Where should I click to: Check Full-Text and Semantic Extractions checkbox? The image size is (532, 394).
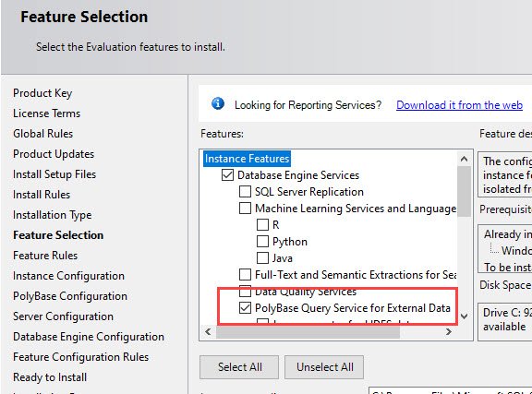point(245,275)
